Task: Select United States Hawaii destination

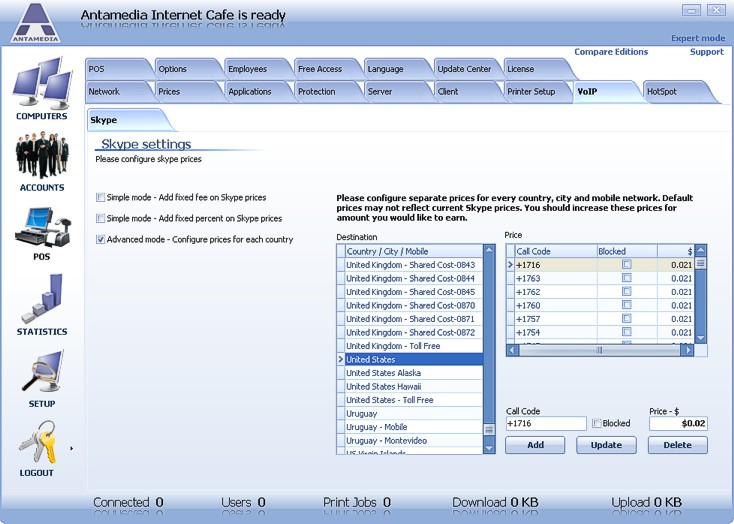Action: tap(414, 386)
